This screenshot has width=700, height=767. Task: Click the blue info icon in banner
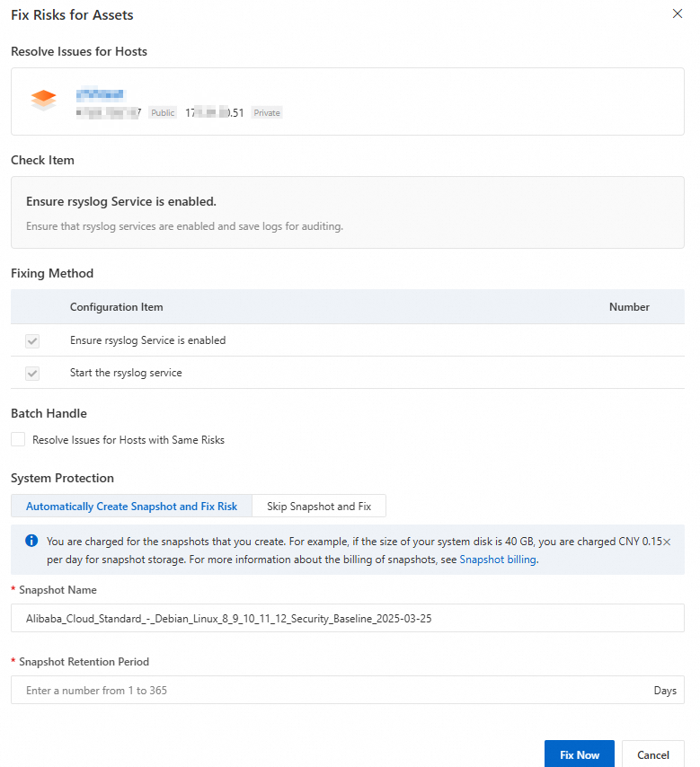pyautogui.click(x=31, y=541)
